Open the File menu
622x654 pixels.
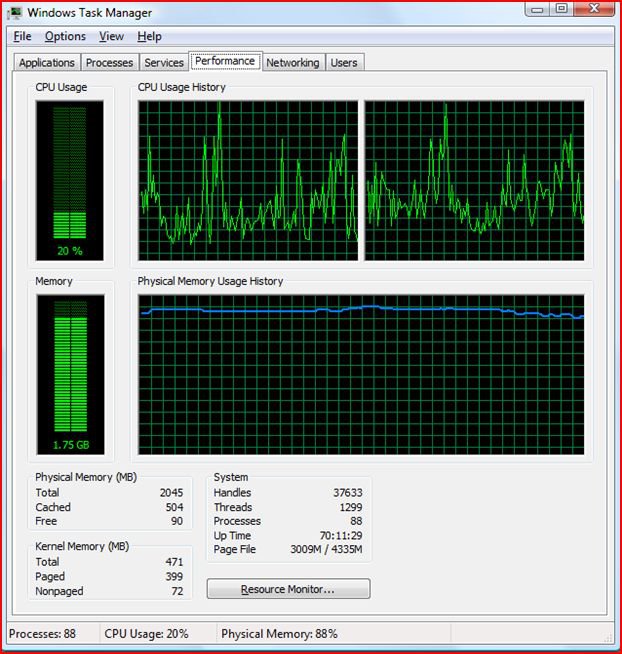pyautogui.click(x=23, y=37)
